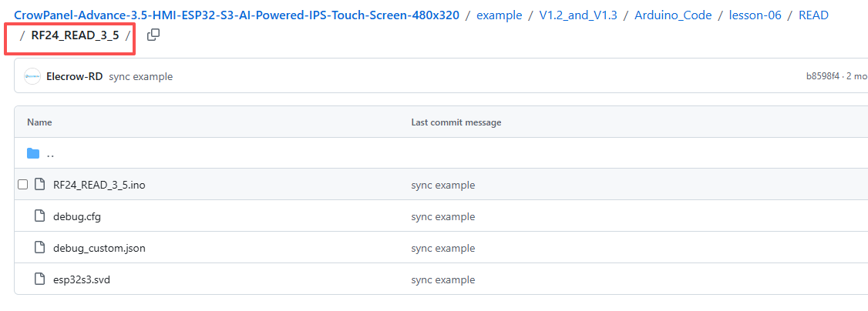Go to the example breadcrumb folder
Screen dimensions: 868x311
click(500, 15)
